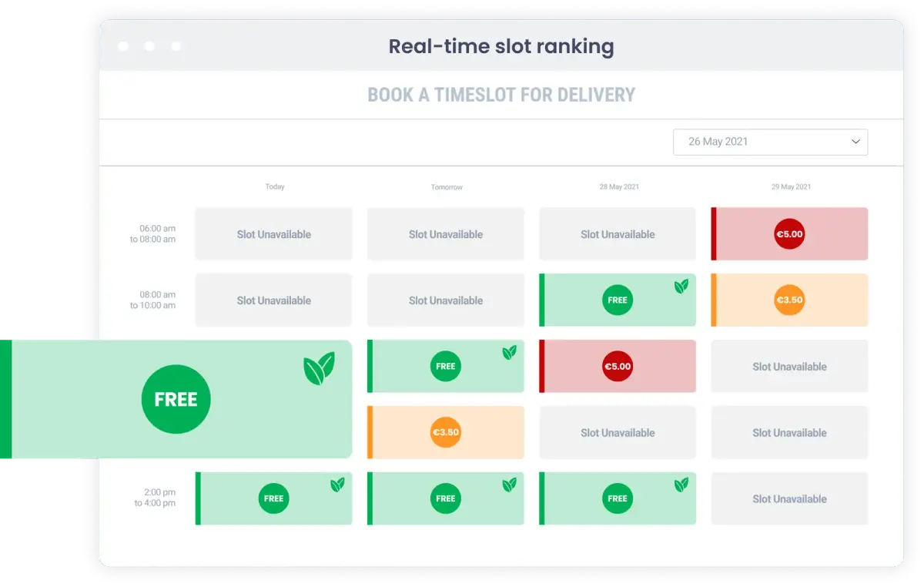Click the 29 May 2:00 pm Slot Unavailable cell
This screenshot has height=587, width=924.
789,498
